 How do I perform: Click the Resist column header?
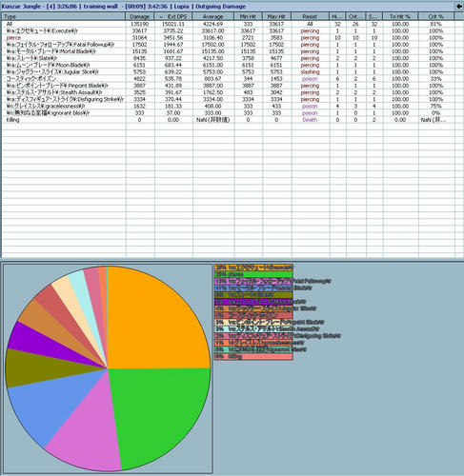[x=310, y=16]
